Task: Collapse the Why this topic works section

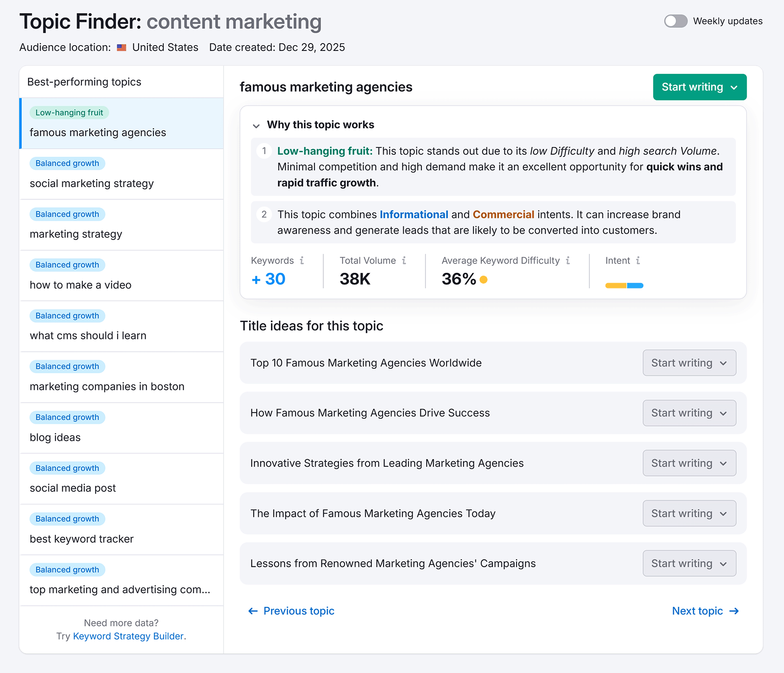Action: coord(257,125)
